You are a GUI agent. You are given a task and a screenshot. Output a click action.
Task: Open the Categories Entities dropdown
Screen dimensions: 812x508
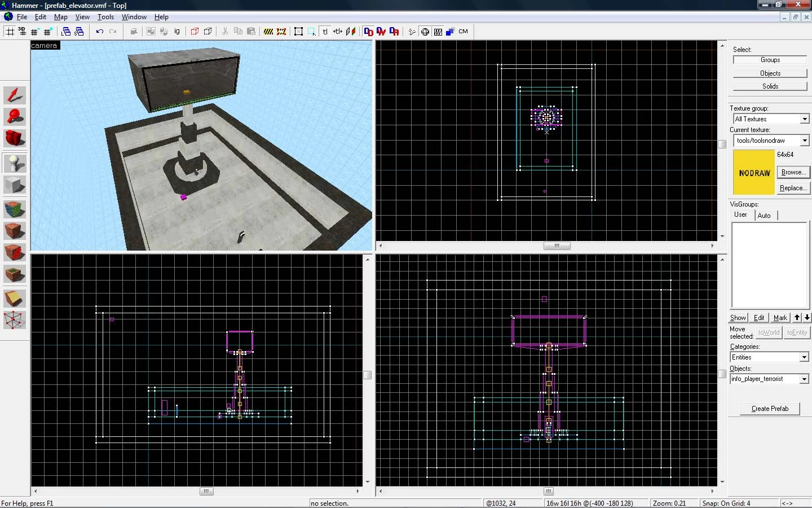click(x=769, y=357)
